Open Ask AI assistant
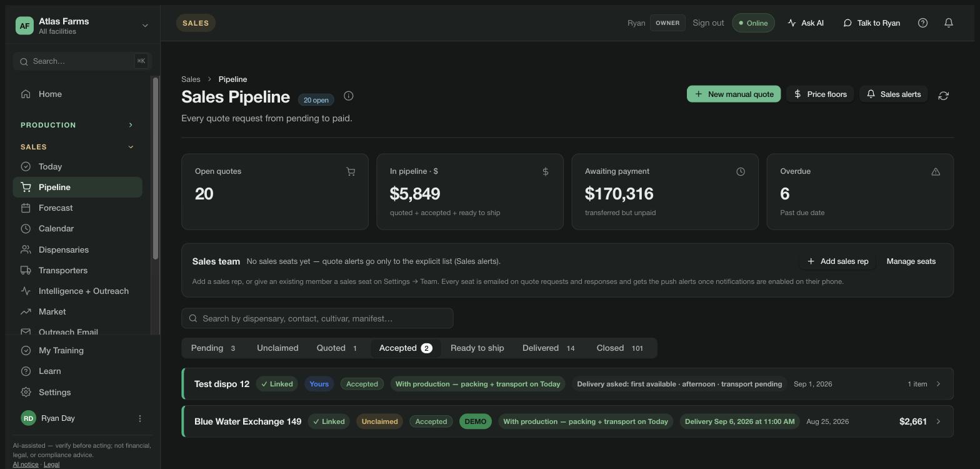Image resolution: width=980 pixels, height=469 pixels. (806, 23)
